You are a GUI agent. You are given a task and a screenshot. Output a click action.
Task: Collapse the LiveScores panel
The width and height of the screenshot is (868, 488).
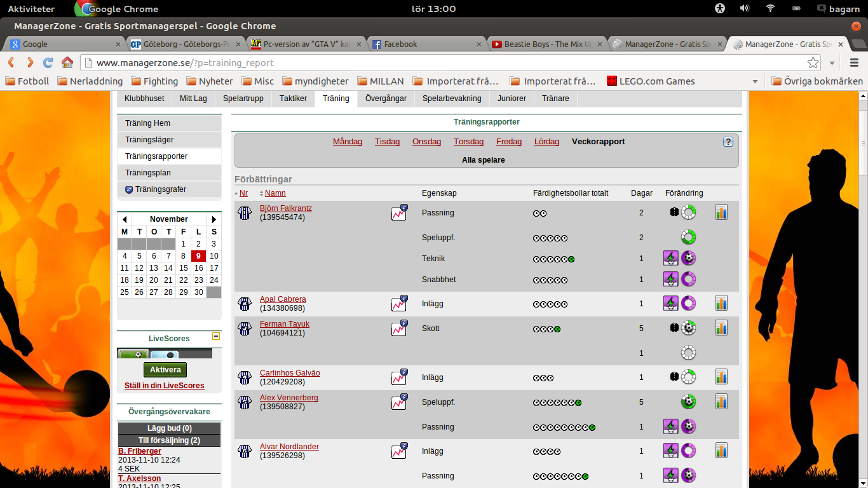(x=215, y=337)
